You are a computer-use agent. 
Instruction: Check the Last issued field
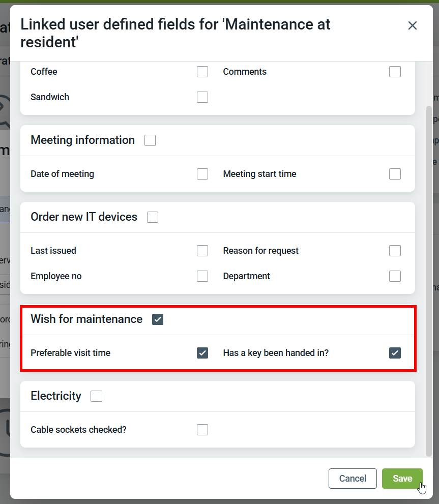(202, 251)
